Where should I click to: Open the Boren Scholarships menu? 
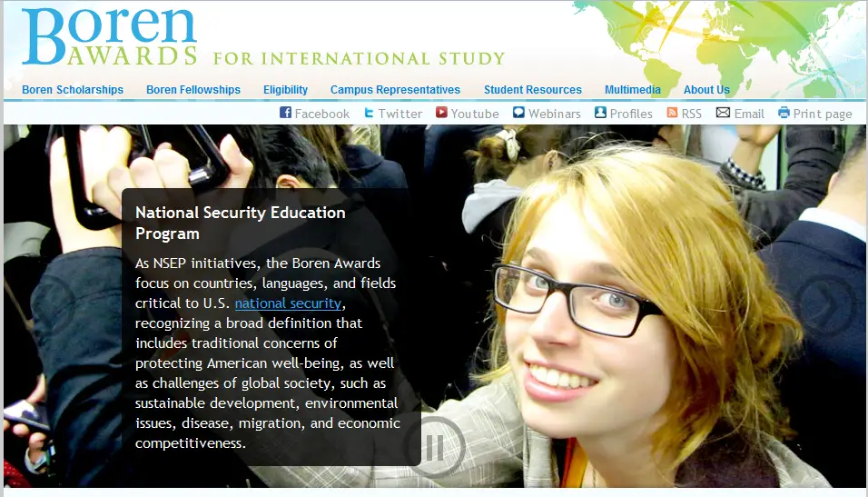(x=73, y=90)
